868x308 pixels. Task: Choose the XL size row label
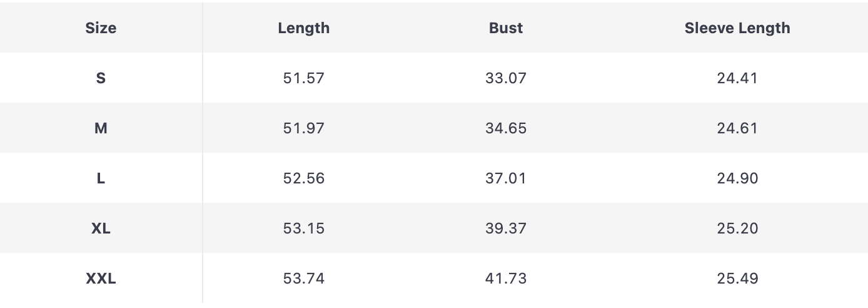[101, 228]
